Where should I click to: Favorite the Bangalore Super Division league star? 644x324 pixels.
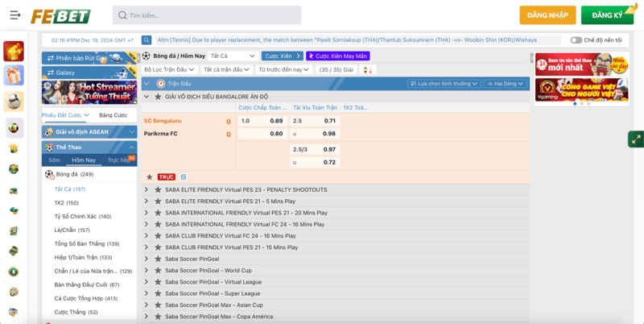pos(158,97)
